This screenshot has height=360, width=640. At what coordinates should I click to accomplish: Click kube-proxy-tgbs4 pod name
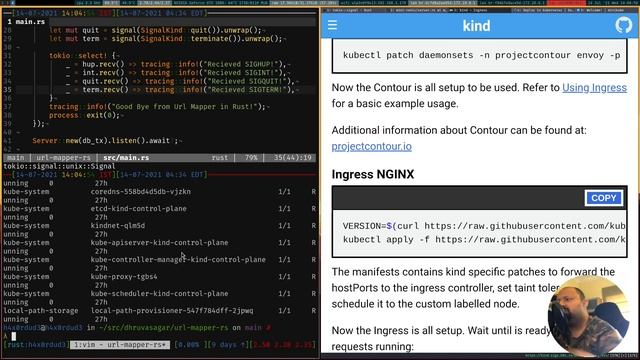124,276
